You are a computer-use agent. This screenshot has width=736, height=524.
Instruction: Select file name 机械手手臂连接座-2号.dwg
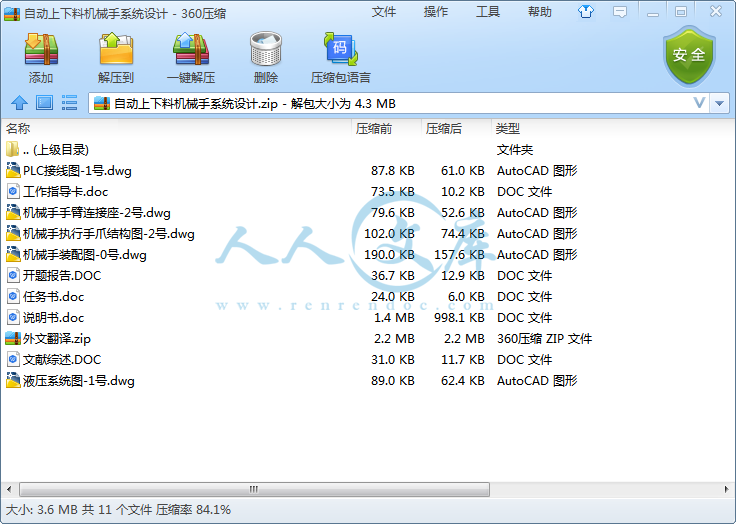(97, 213)
